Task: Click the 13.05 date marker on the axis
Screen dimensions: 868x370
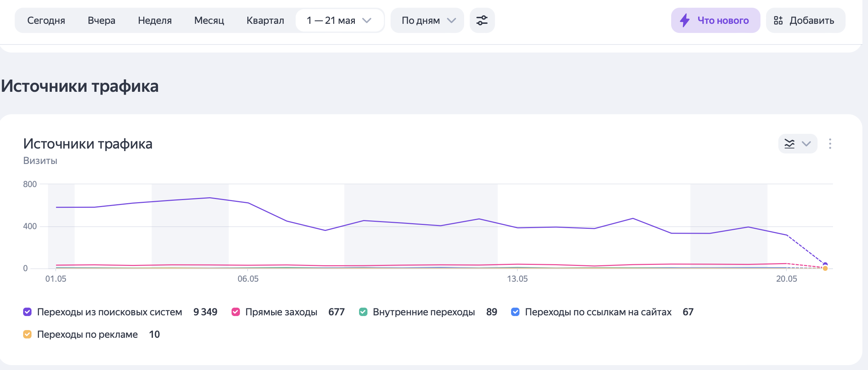Action: 517,279
